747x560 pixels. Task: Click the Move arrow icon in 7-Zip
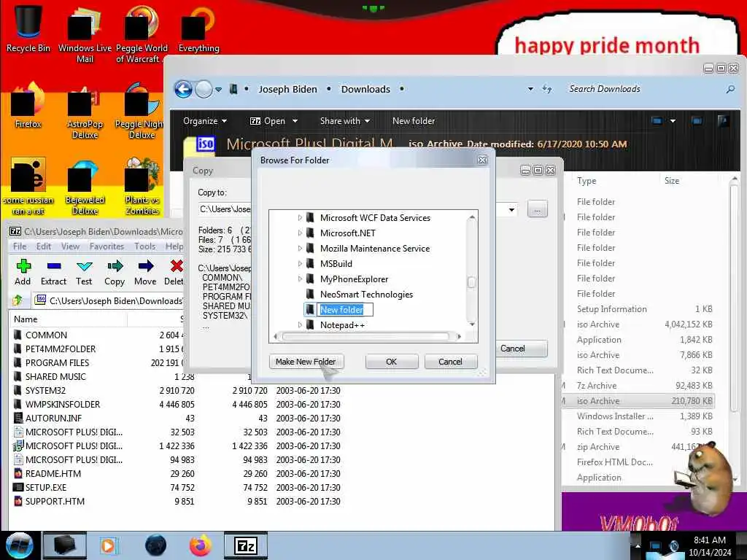click(145, 272)
